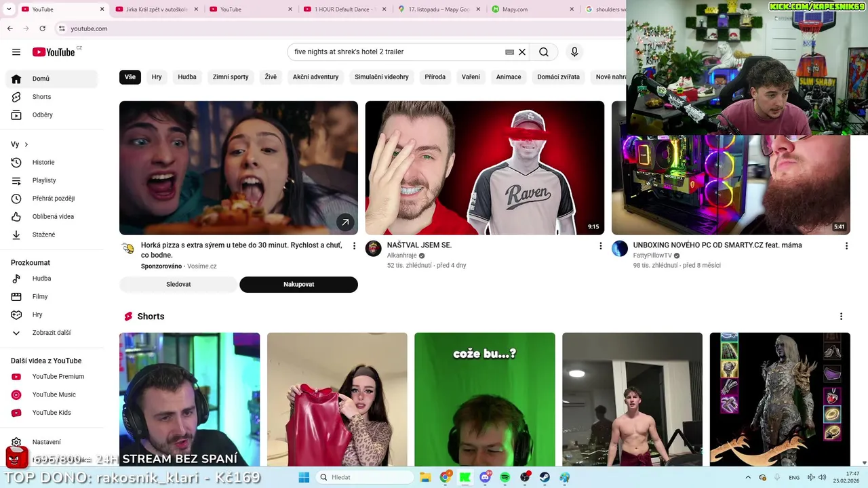The height and width of the screenshot is (488, 868).
Task: Select the Vše filter chip
Action: click(x=130, y=77)
